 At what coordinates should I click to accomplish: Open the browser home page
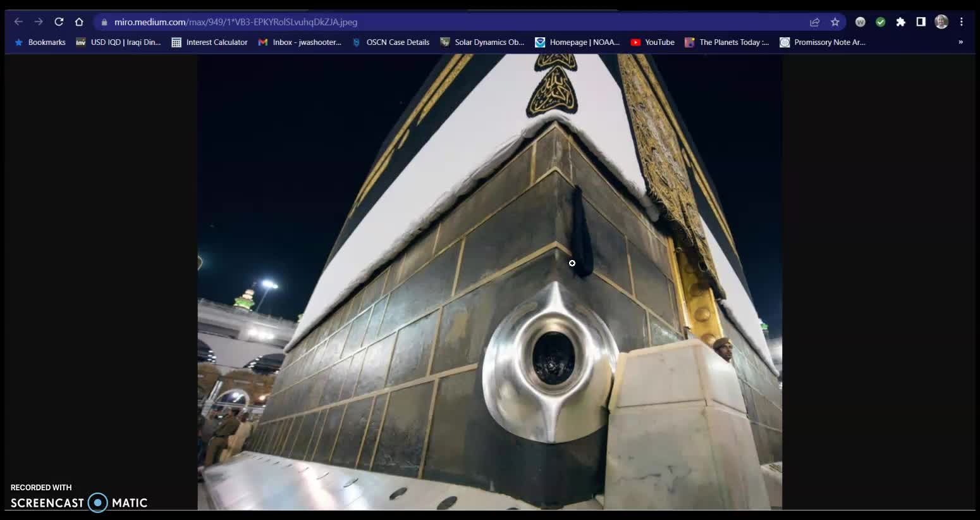(x=79, y=22)
